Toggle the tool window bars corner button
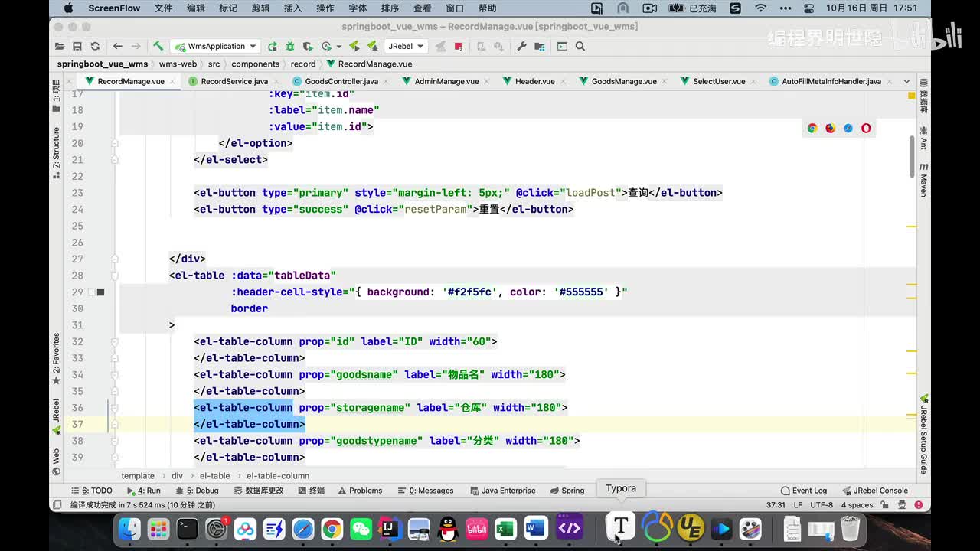The height and width of the screenshot is (551, 980). (x=57, y=505)
